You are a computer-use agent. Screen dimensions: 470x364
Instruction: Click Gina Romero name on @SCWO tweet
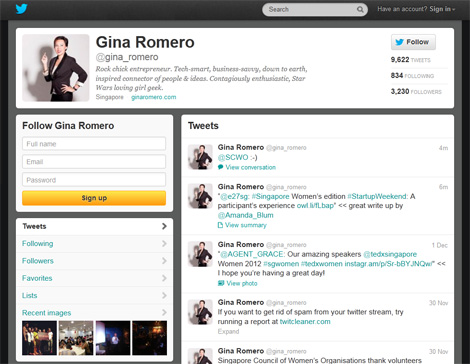(x=241, y=147)
